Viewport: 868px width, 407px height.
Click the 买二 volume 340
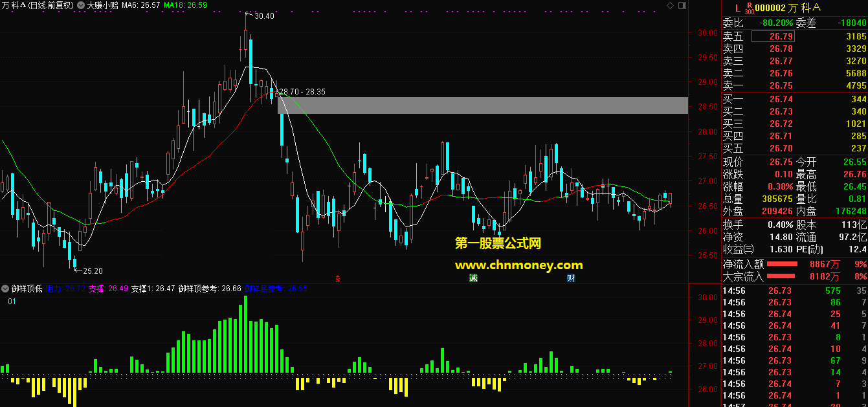[x=859, y=111]
